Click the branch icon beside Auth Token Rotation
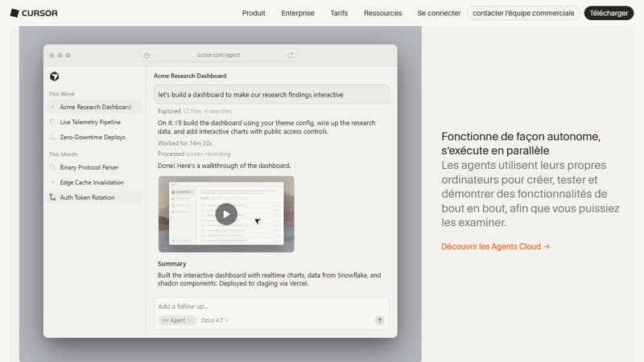644x362 pixels. coord(52,197)
